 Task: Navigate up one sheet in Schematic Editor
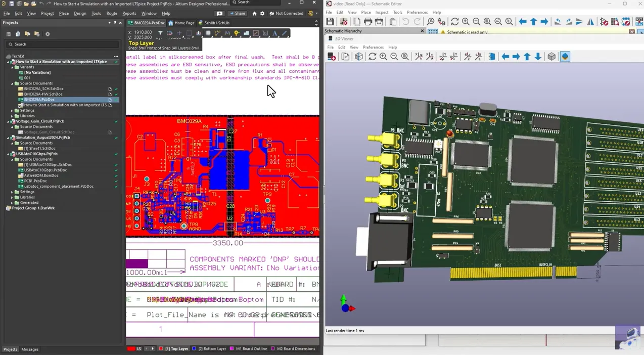533,22
